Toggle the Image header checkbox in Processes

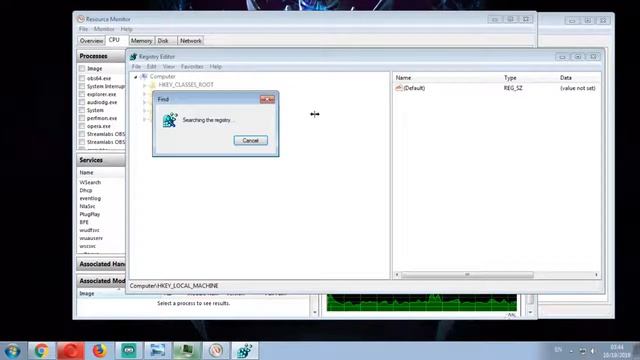[82, 69]
